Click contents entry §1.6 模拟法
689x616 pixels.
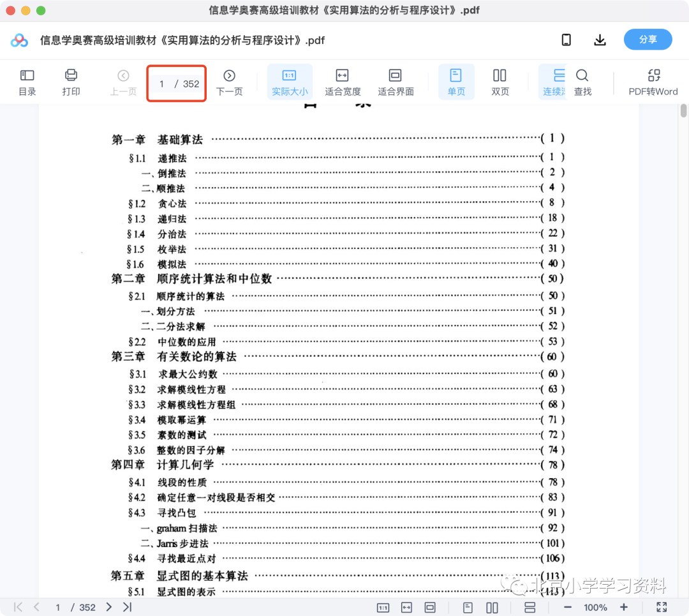(x=345, y=264)
